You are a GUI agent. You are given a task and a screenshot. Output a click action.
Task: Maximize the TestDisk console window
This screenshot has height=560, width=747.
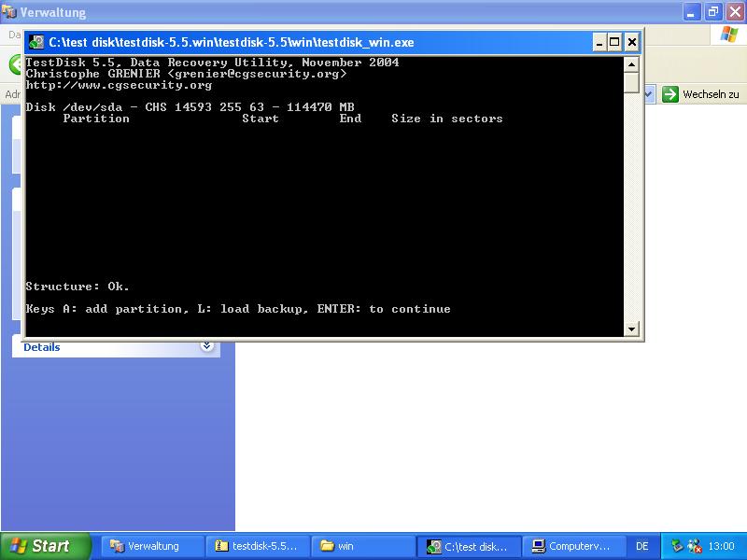pyautogui.click(x=615, y=42)
